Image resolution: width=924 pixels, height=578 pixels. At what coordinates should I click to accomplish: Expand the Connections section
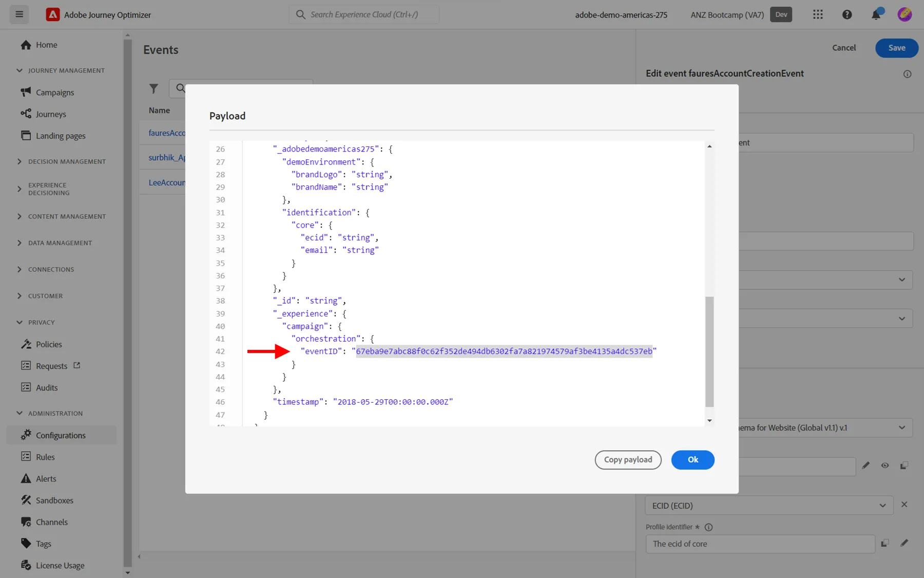tap(46, 269)
